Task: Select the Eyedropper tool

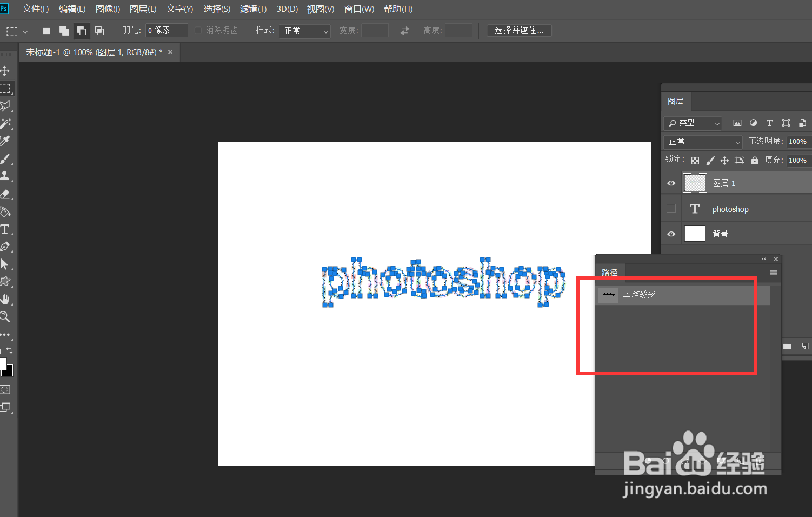Action: click(5, 141)
